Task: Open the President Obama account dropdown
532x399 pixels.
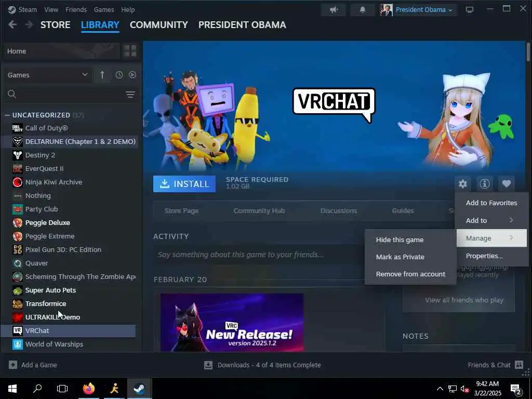Action: [424, 10]
